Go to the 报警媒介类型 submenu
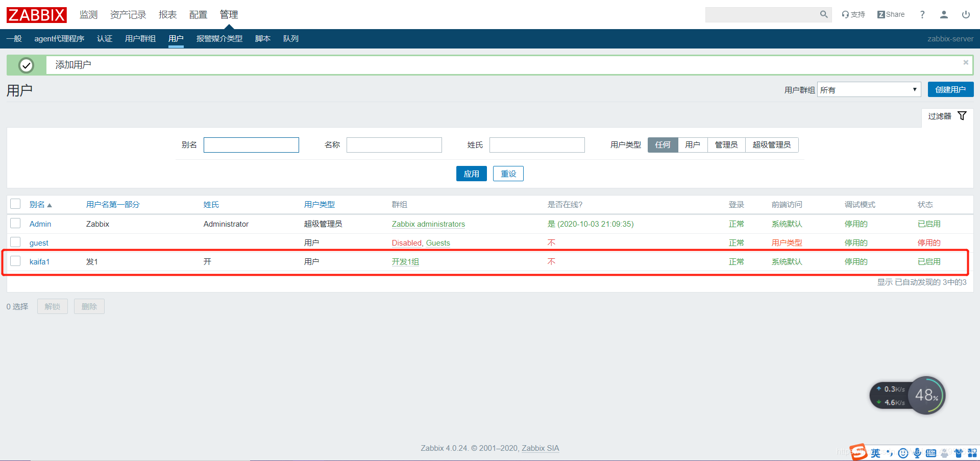This screenshot has height=461, width=980. (x=219, y=39)
